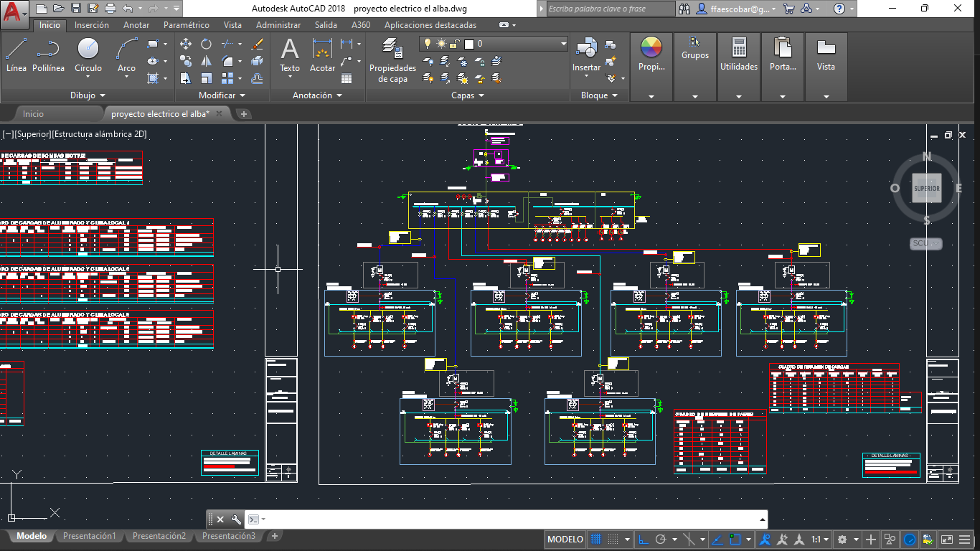Toggle grid display in status bar
The height and width of the screenshot is (551, 980).
pyautogui.click(x=595, y=540)
